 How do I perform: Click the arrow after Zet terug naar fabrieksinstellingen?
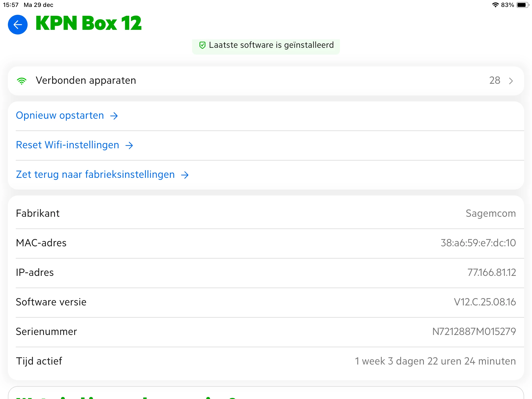(x=185, y=175)
